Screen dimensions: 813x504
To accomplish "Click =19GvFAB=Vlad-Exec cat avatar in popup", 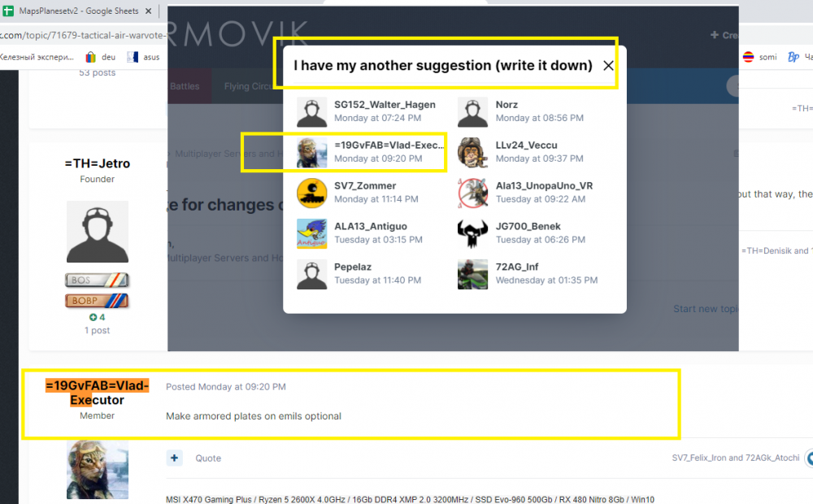I will click(x=311, y=152).
